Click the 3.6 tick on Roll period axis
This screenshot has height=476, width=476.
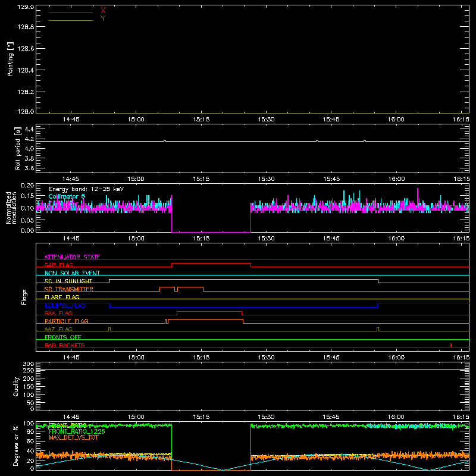[x=29, y=168]
